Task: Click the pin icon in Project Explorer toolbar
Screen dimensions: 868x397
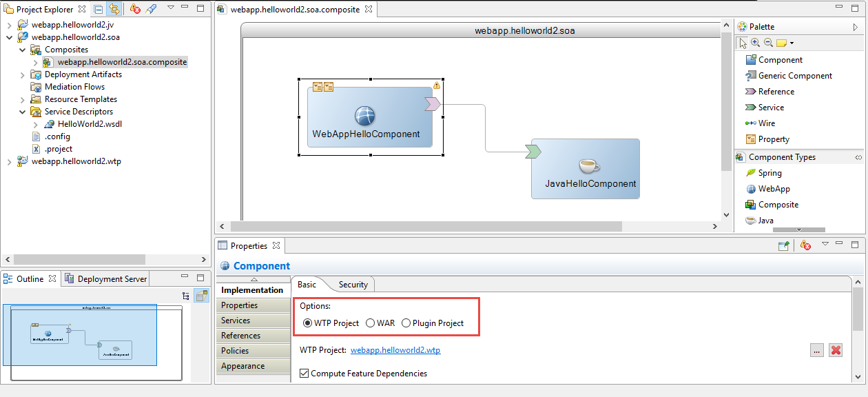Action: (152, 9)
